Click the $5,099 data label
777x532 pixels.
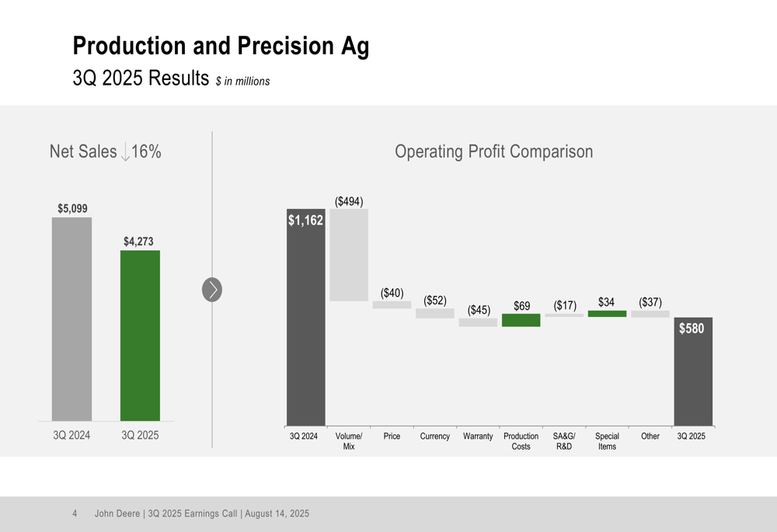[x=72, y=209]
